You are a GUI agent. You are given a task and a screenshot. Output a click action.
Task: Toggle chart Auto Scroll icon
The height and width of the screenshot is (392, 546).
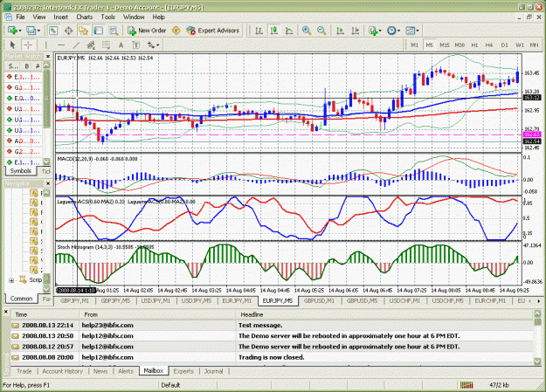(340, 31)
